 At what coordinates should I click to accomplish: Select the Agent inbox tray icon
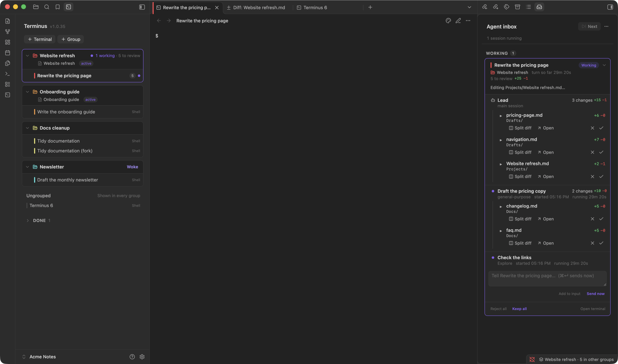(x=539, y=7)
